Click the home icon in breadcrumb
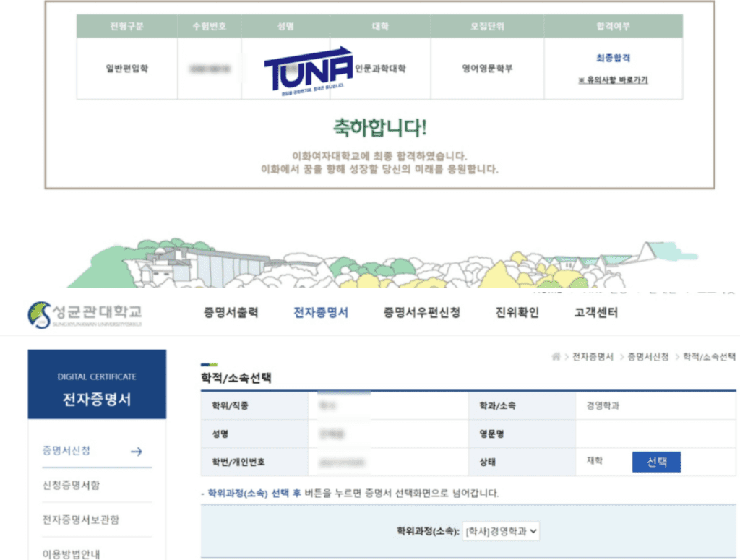The image size is (740, 560). pyautogui.click(x=556, y=357)
